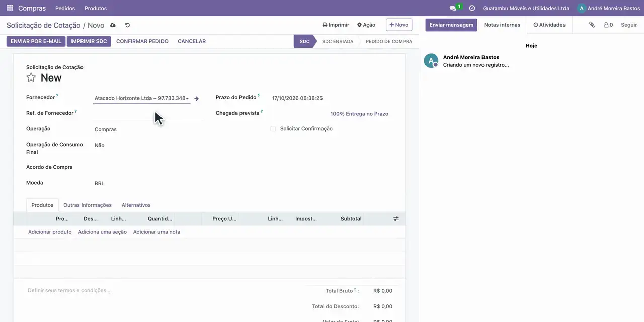
Task: Select the SDC Enviada status stage
Action: coord(338,41)
